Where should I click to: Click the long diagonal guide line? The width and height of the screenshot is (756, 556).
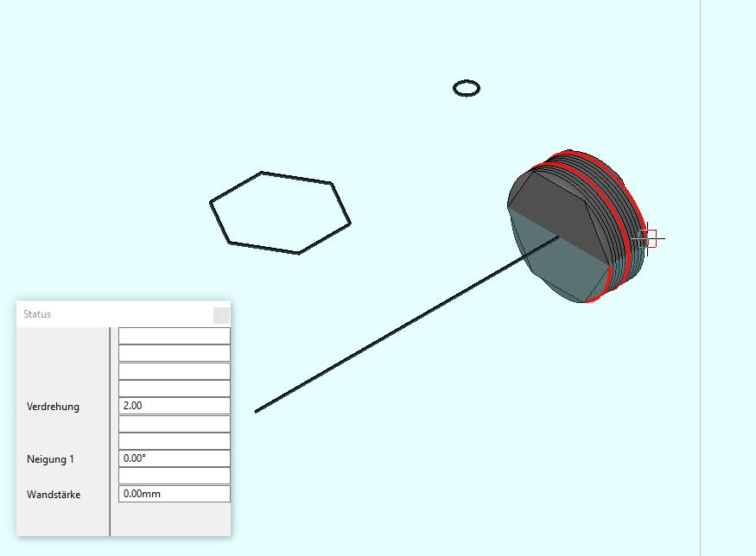click(406, 325)
